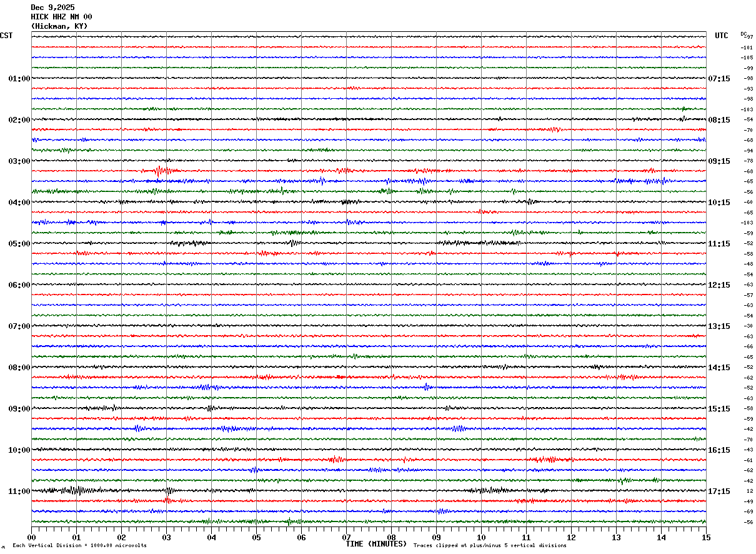Click the CST hour label '07:00'

(x=19, y=326)
